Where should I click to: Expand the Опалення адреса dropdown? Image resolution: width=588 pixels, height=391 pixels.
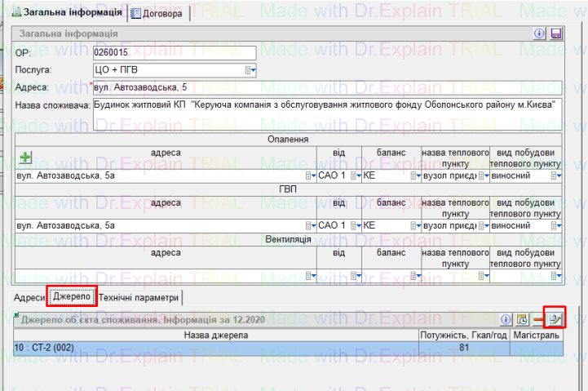point(309,176)
